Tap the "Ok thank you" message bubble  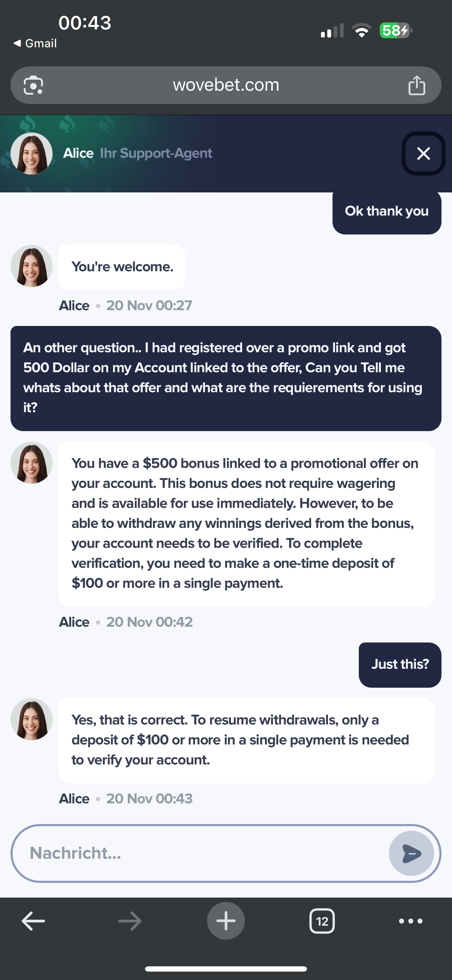pos(386,211)
